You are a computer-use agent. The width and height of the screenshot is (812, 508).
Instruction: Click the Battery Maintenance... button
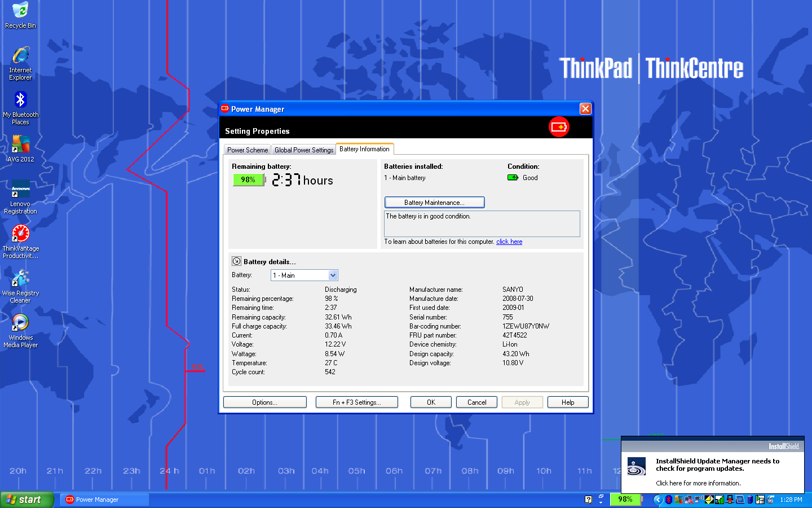(x=434, y=203)
